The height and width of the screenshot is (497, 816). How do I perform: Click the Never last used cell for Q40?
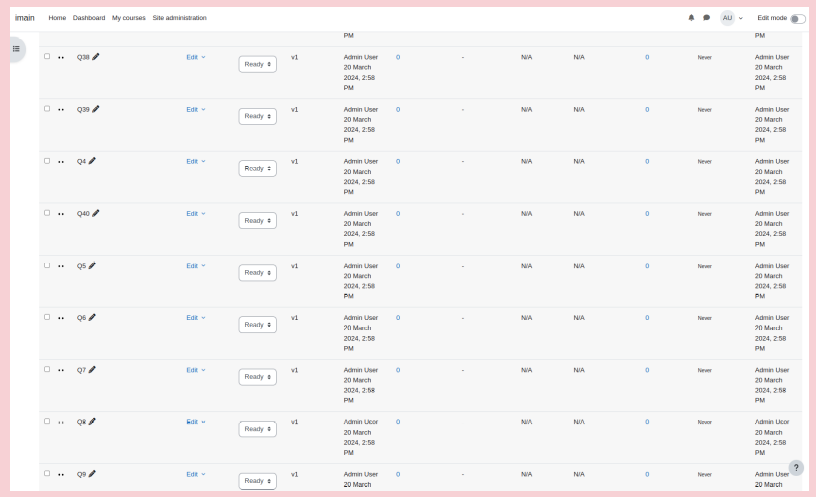click(x=705, y=214)
